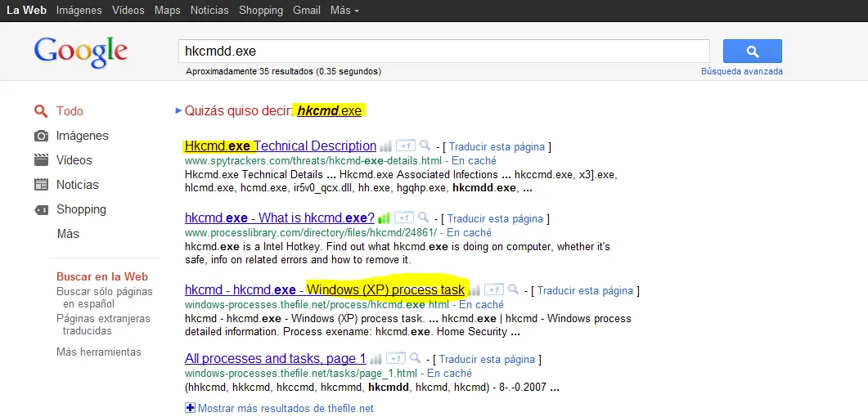The width and height of the screenshot is (868, 417).
Task: Open En caché for hkcmd.exe.html thefile.net result
Action: 481,305
